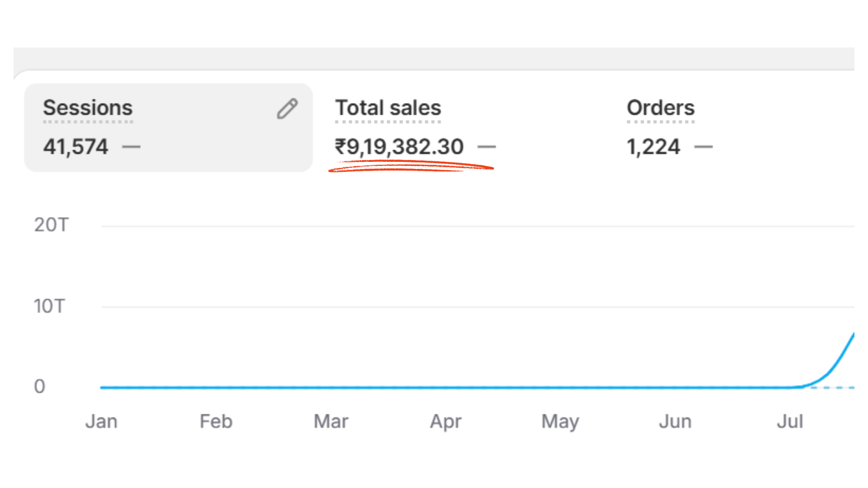
Task: Click the pencil edit icon on Sessions card
Action: [x=287, y=109]
